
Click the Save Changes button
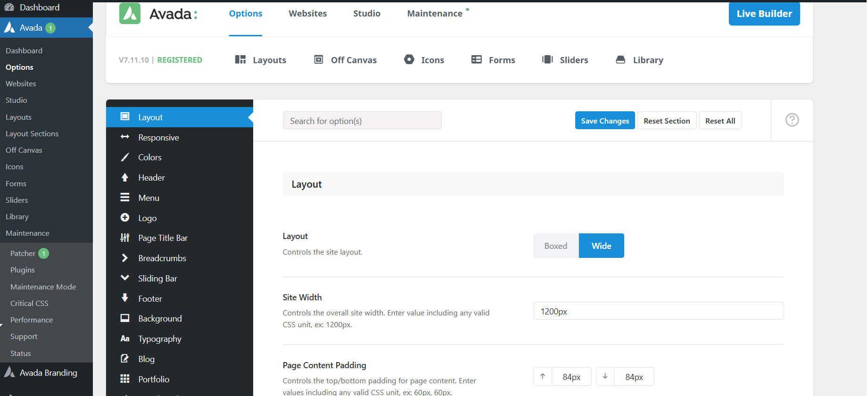(604, 121)
